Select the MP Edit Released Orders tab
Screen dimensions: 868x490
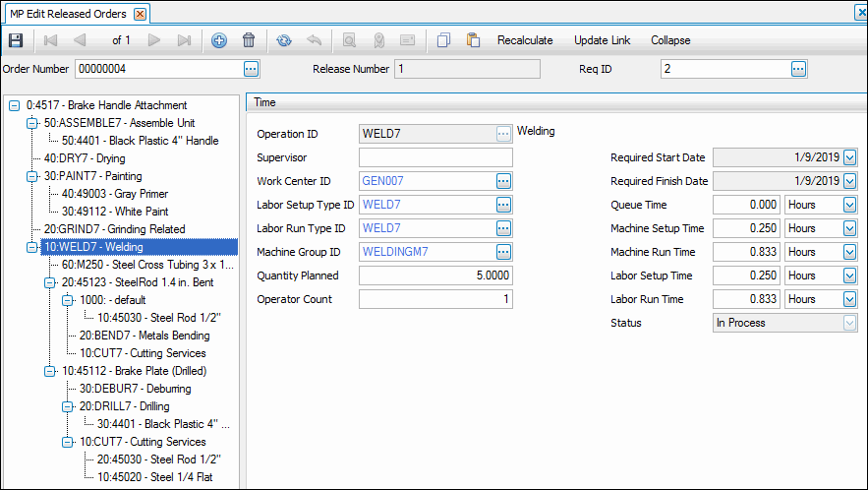[x=69, y=14]
